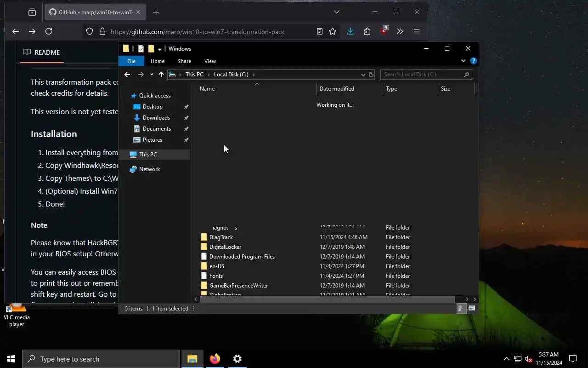Screen dimensions: 588x368
Task: Select the DiagTrack folder
Action: coord(221,237)
